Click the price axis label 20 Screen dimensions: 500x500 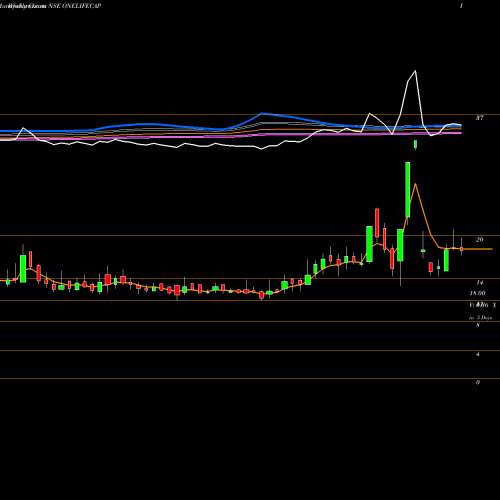point(479,239)
